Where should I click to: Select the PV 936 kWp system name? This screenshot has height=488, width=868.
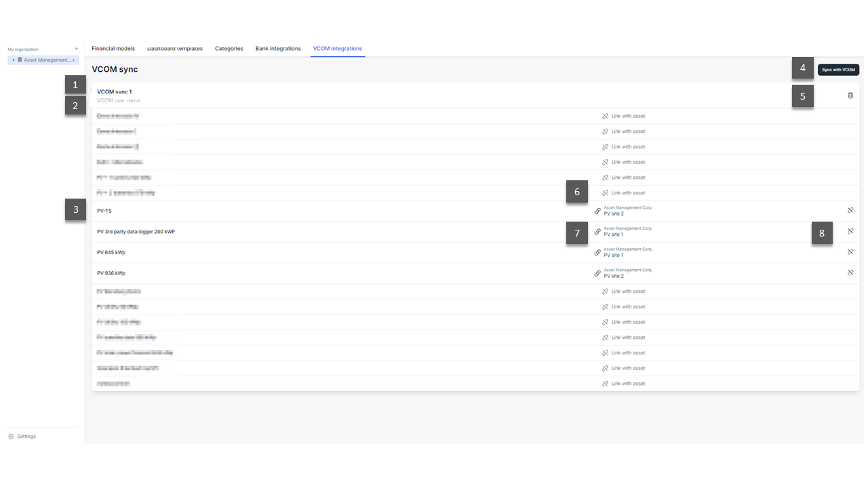111,273
